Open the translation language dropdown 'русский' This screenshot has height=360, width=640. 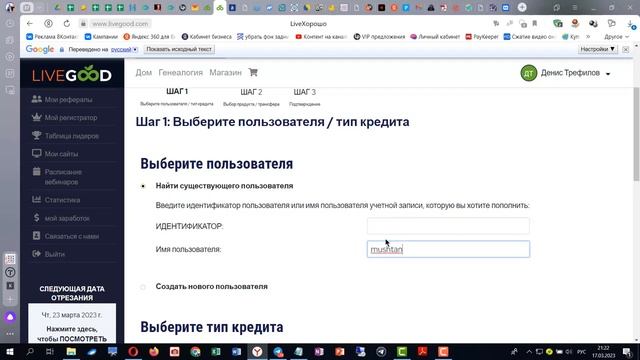[124, 49]
